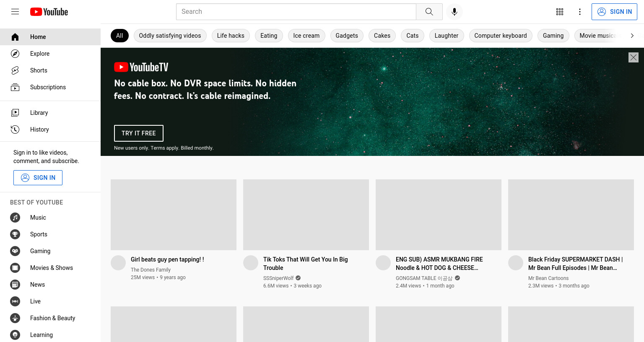Select the Movie musicals chip
Screen dimensions: 644x342
[x=597, y=36]
